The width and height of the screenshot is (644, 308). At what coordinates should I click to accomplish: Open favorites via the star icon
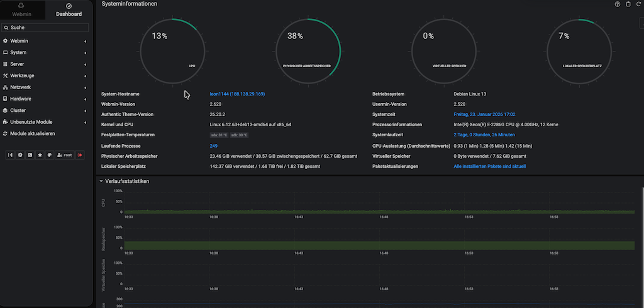[40, 154]
